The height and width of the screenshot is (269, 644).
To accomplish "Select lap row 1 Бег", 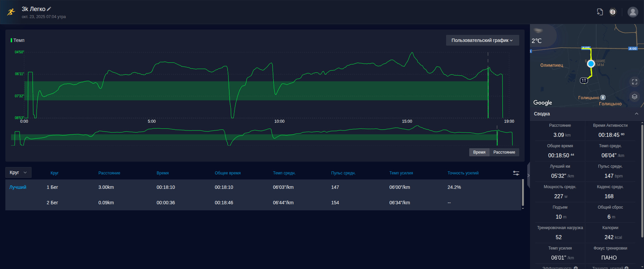I will pyautogui.click(x=263, y=187).
